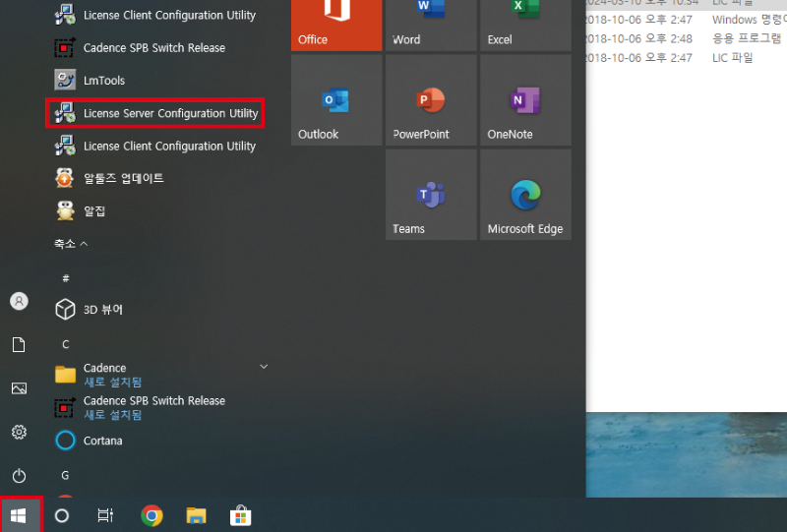Launch Teams from the pinned tiles
The width and height of the screenshot is (787, 532).
pos(431,195)
